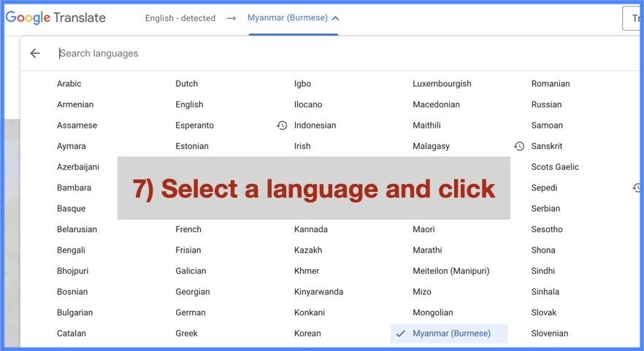
Task: Select Bosnian language
Action: pos(72,292)
